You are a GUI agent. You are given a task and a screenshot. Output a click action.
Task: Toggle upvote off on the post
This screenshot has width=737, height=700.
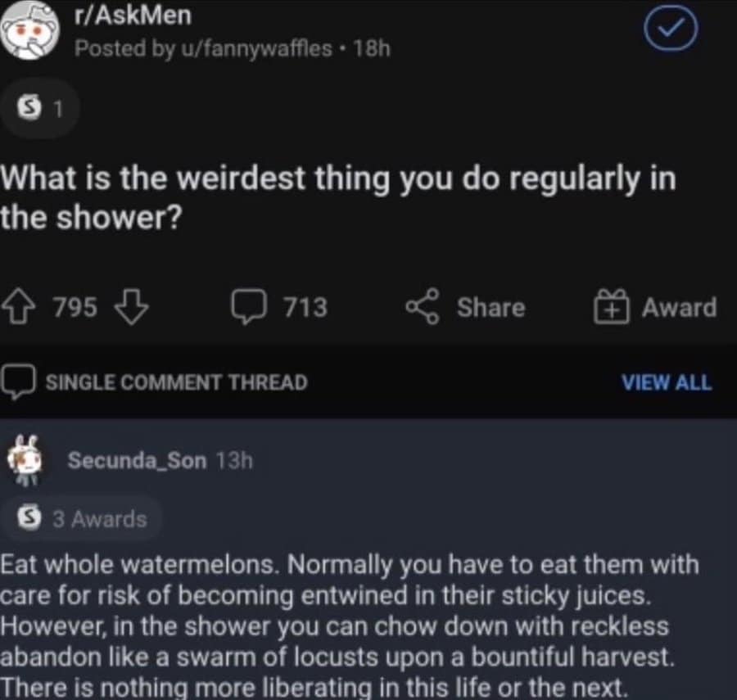pyautogui.click(x=18, y=307)
